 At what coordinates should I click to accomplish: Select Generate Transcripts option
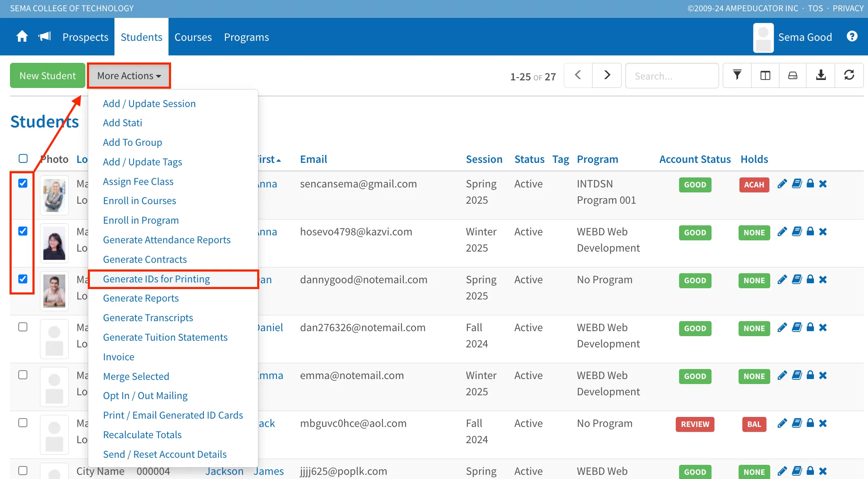(148, 318)
